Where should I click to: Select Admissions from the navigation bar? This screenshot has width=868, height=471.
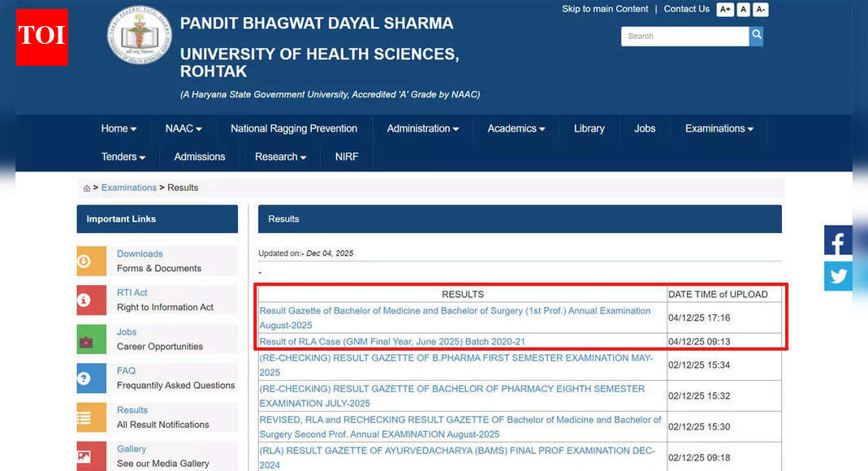coord(199,156)
